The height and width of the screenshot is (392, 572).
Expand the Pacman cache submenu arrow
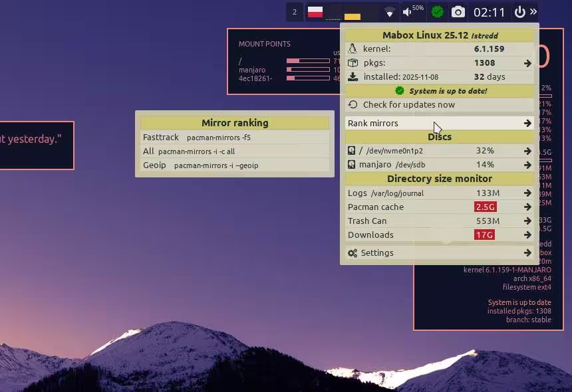pyautogui.click(x=527, y=207)
